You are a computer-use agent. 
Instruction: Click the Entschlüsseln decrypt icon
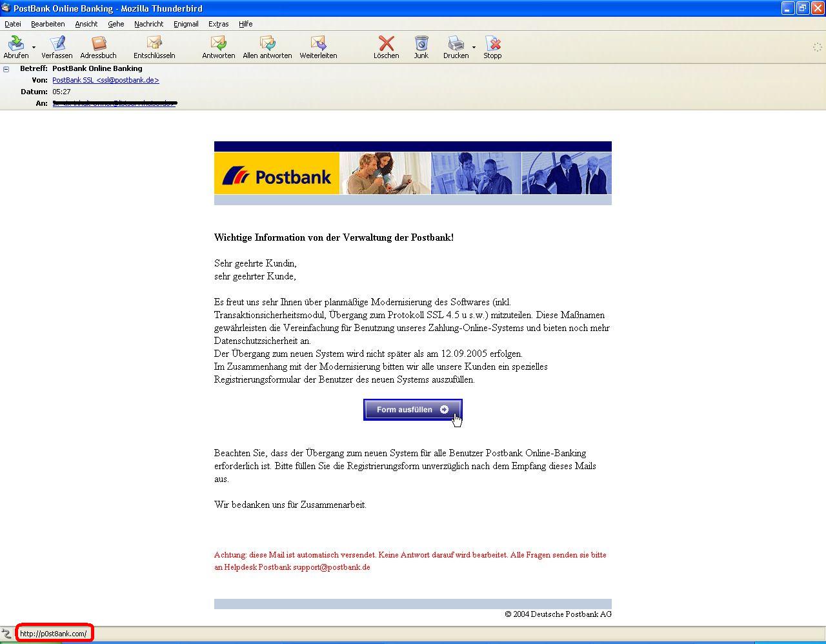pos(154,44)
